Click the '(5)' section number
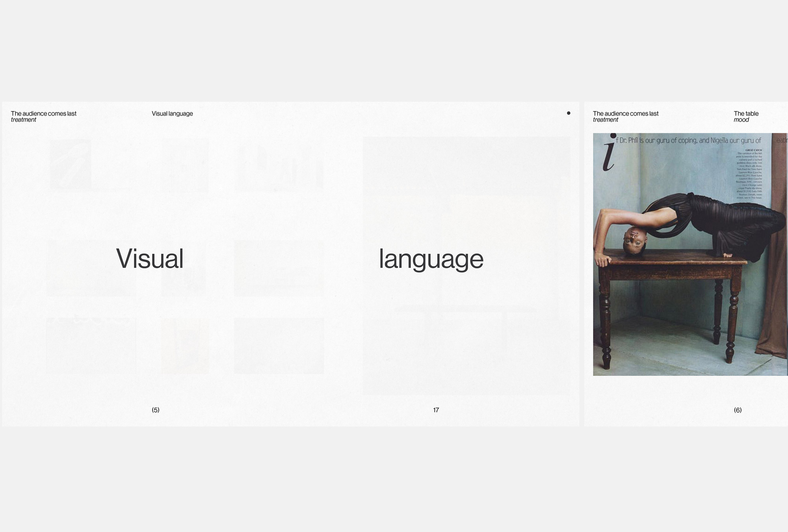 click(x=156, y=410)
